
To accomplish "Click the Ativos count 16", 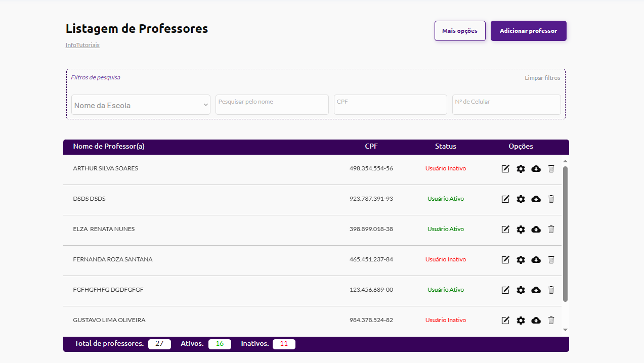I will (x=220, y=344).
